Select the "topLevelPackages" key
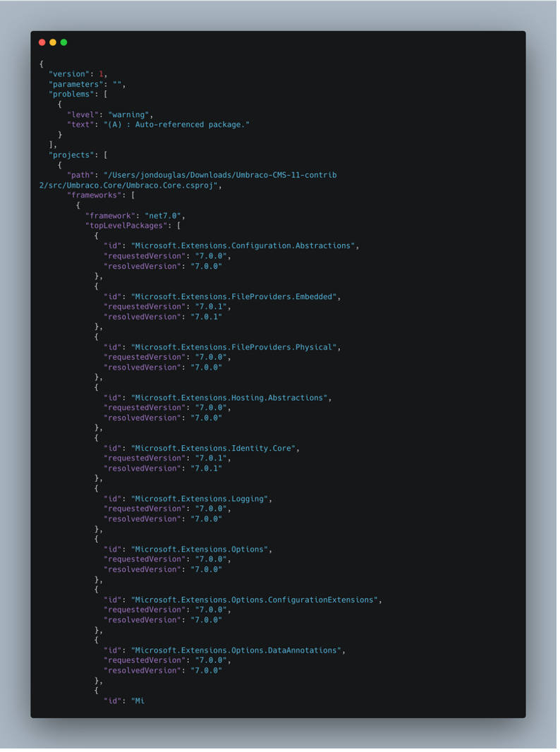 pos(124,226)
